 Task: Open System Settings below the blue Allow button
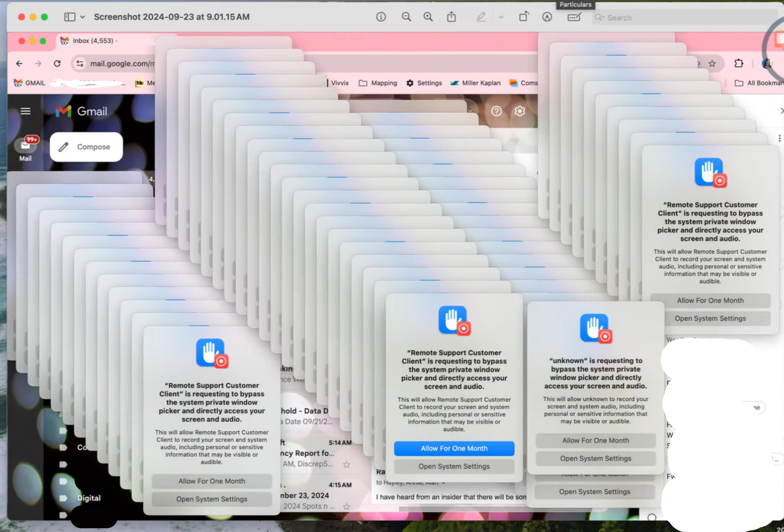[454, 466]
